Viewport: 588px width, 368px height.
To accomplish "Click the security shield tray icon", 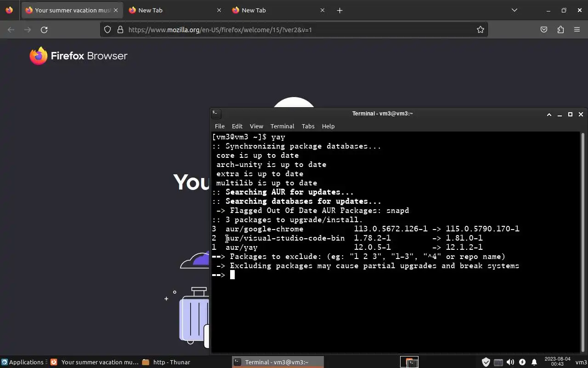I will point(486,362).
